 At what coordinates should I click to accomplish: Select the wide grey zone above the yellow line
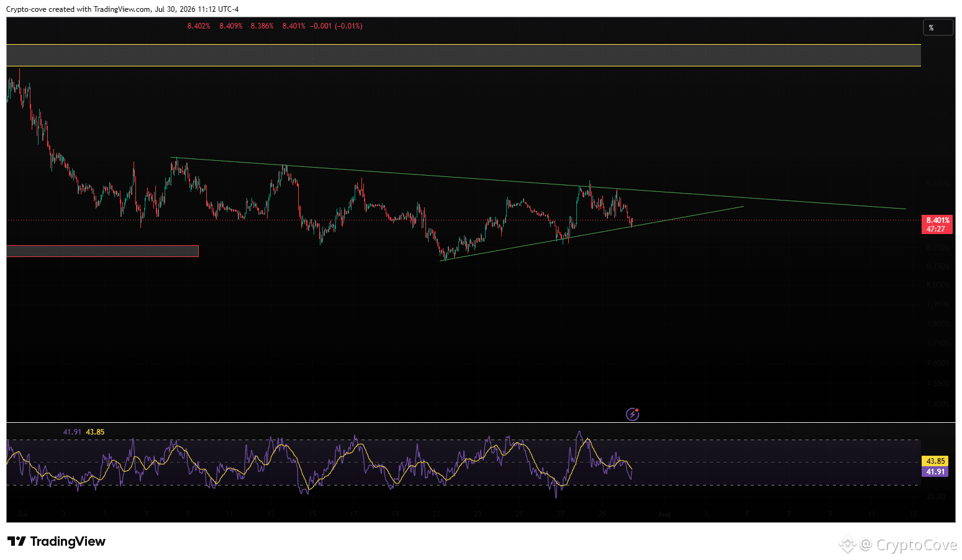463,55
